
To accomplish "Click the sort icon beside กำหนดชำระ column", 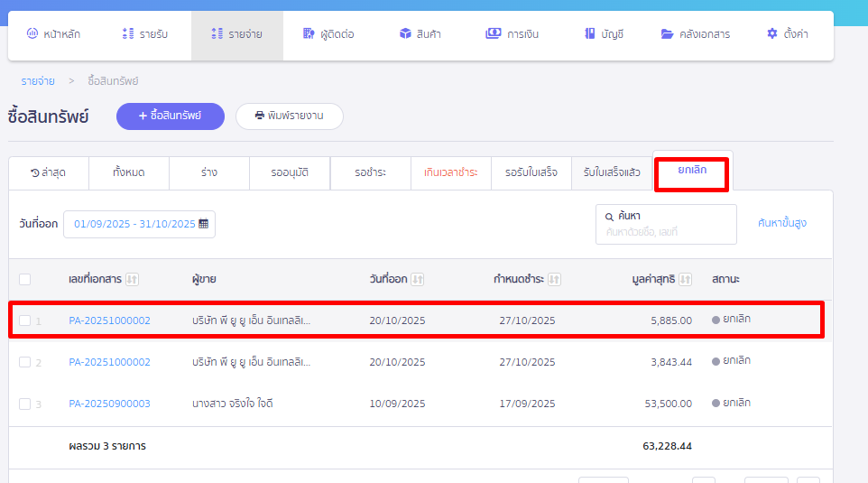I will 554,280.
